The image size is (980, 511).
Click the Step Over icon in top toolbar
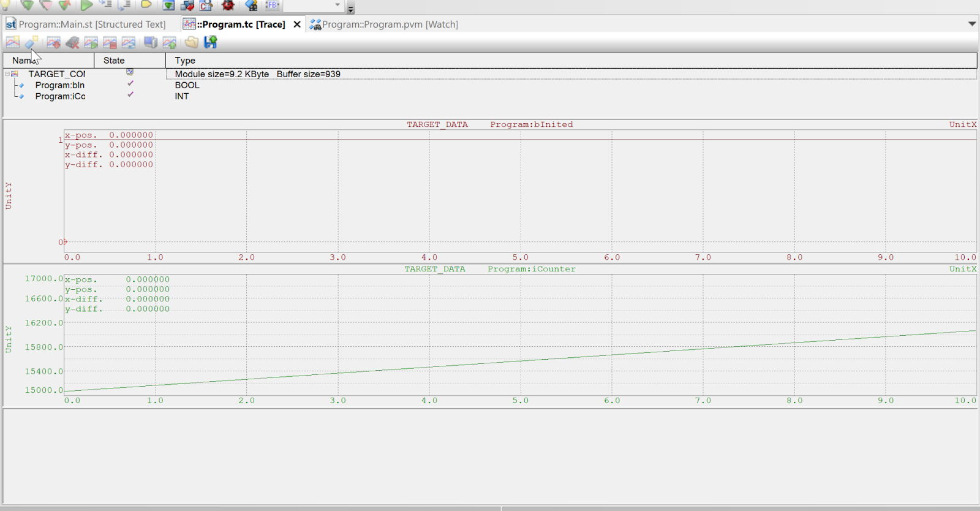coord(124,5)
